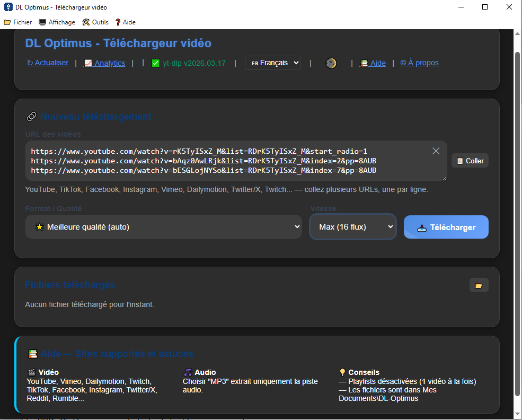The width and height of the screenshot is (522, 420).
Task: Click the scrollbar down arrow
Action: click(517, 414)
